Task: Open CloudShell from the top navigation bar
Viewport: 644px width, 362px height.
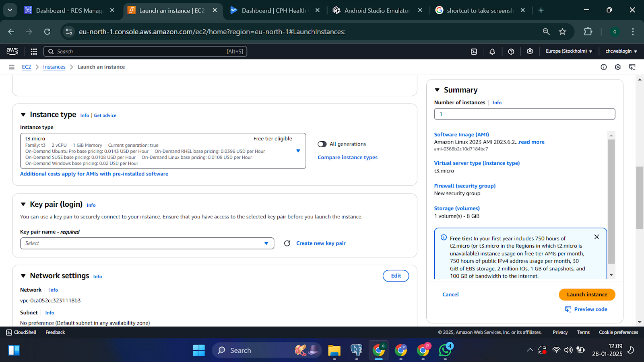Action: (474, 51)
